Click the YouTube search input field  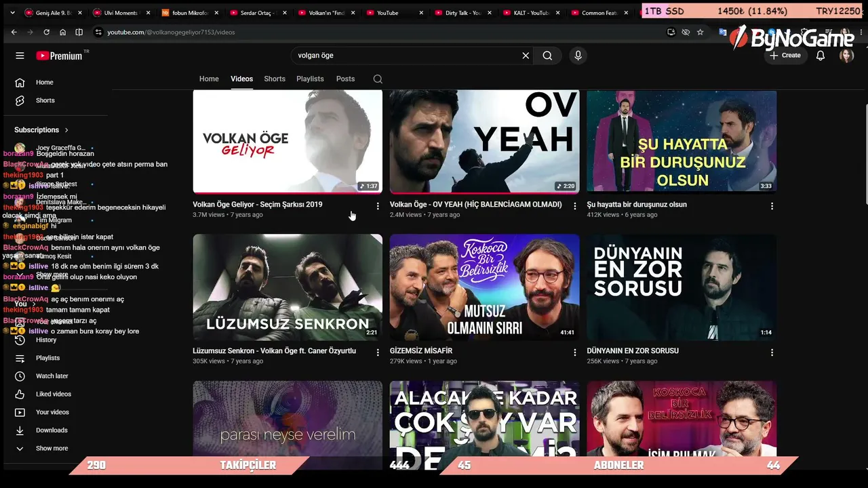pos(407,56)
